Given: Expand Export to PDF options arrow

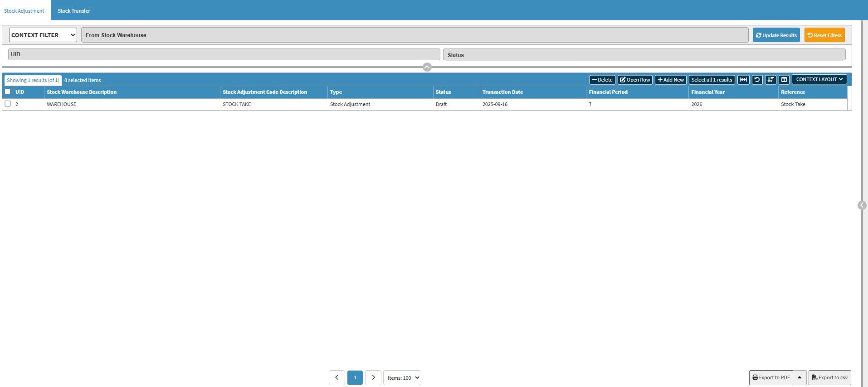Looking at the screenshot, I should coord(800,377).
